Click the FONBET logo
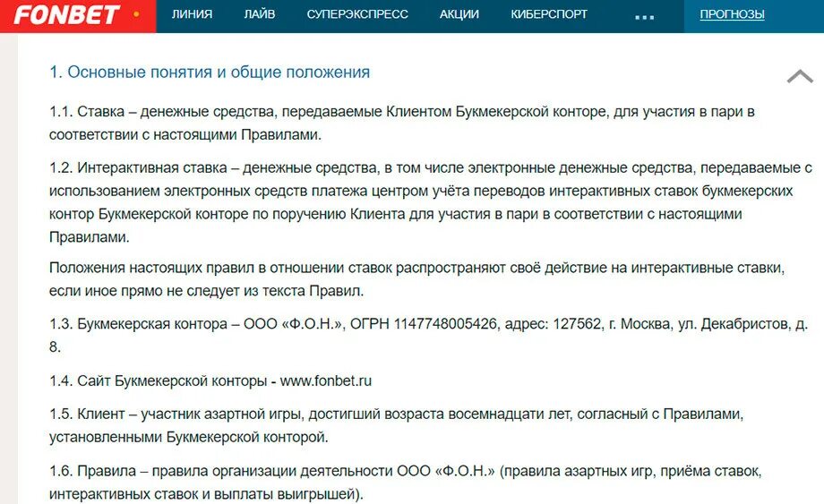 (x=67, y=14)
